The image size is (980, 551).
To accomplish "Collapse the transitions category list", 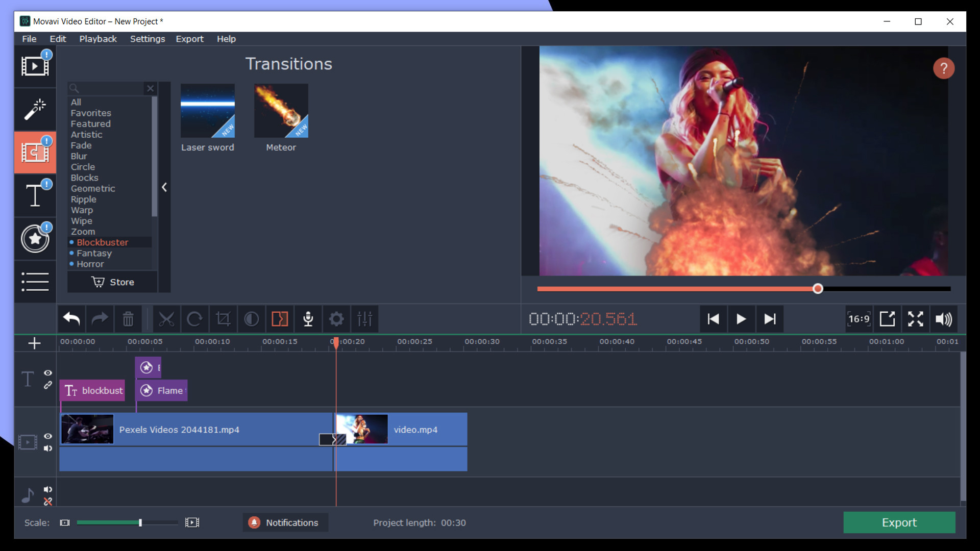I will coord(164,187).
